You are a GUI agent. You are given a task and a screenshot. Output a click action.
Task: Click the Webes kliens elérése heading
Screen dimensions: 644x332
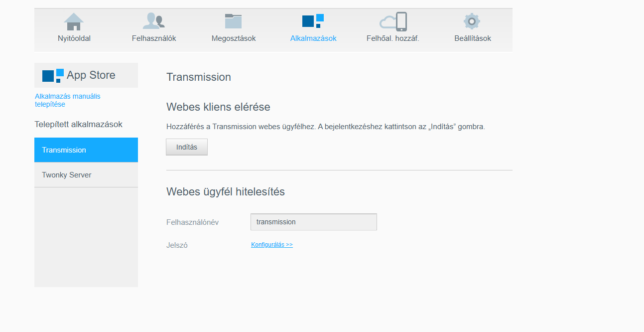tap(218, 107)
